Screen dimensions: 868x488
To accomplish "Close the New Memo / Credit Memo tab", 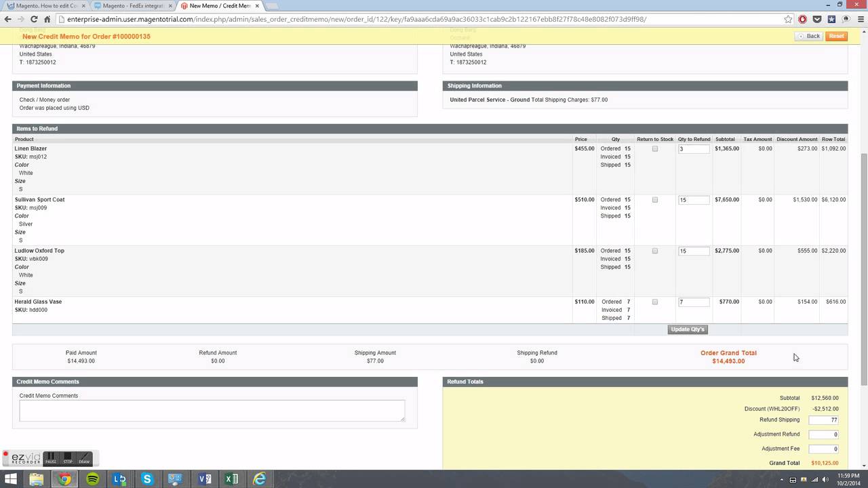I will [x=257, y=5].
